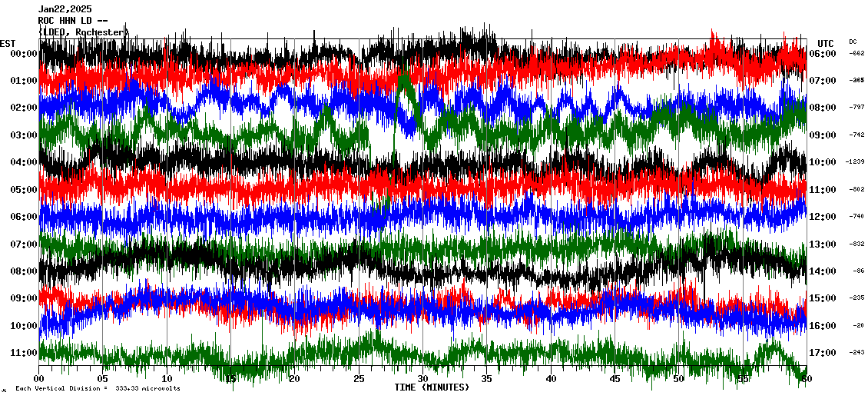Click the DC value -662
The image size is (868, 399).
[856, 54]
